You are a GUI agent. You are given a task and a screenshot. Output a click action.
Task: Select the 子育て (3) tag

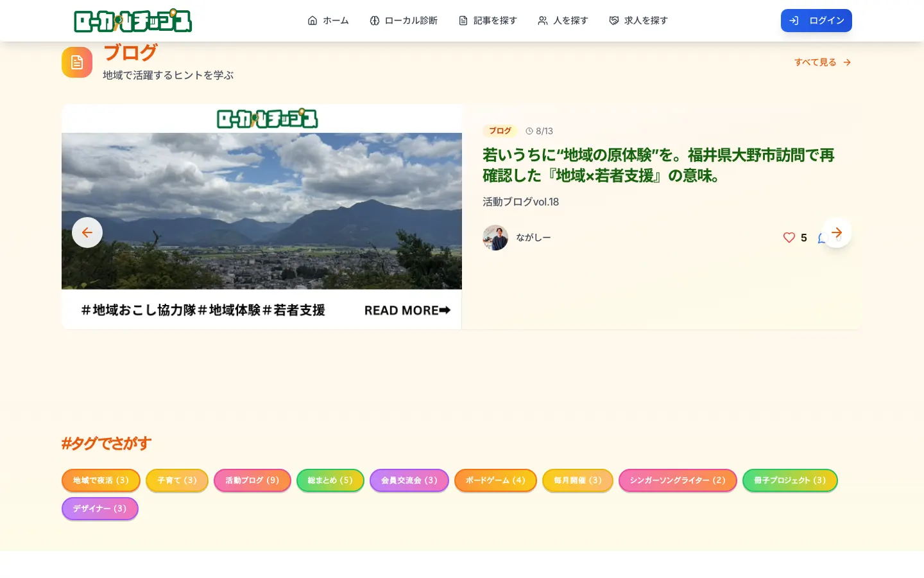tap(177, 480)
